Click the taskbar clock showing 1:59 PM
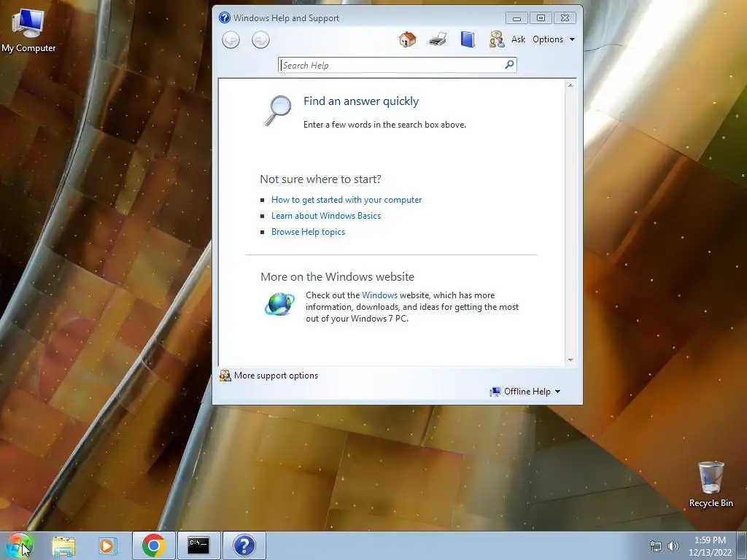Viewport: 747px width, 560px height. tap(710, 546)
